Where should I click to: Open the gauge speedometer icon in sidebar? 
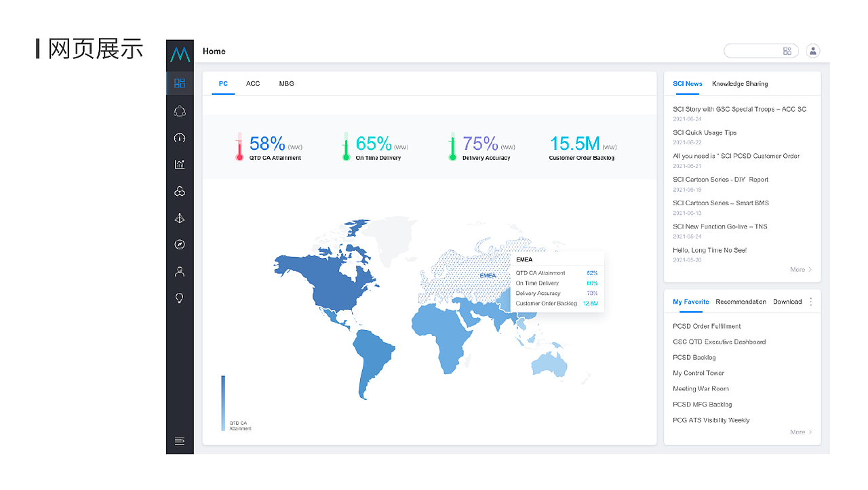pyautogui.click(x=180, y=138)
